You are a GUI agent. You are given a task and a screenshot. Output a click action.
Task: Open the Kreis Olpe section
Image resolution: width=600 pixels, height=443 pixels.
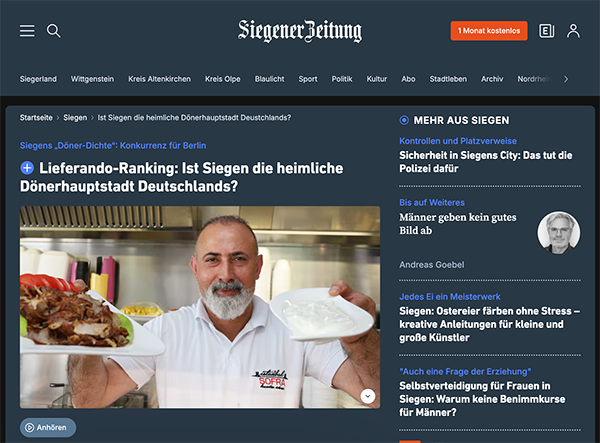(x=222, y=79)
